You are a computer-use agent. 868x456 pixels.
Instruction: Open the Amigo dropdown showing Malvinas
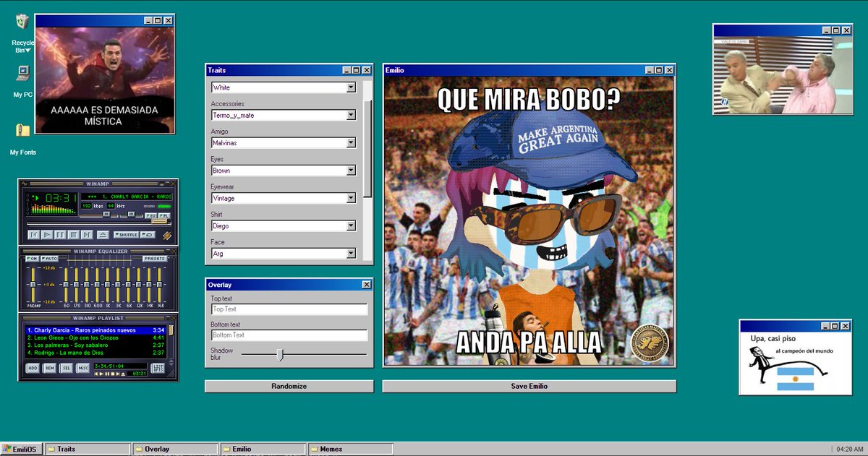click(284, 143)
